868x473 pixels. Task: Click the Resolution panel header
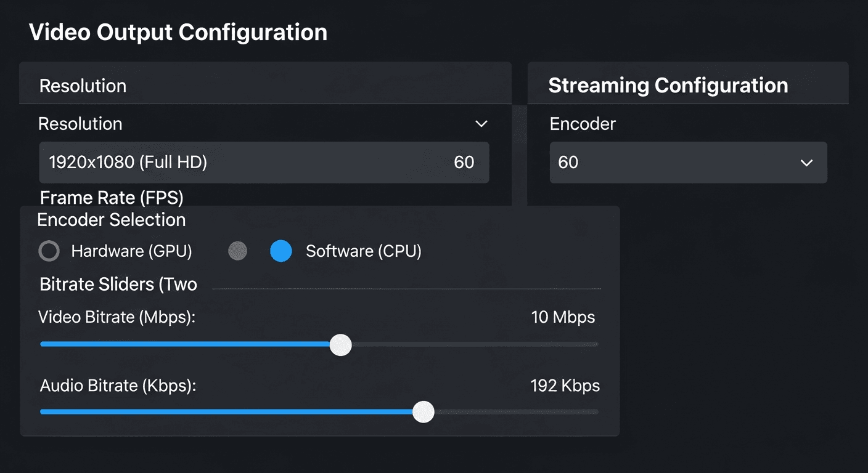(83, 85)
